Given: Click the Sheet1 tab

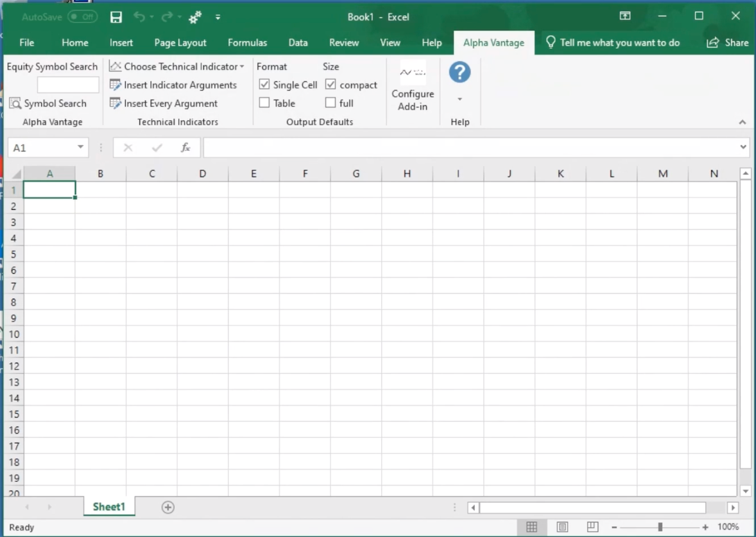Looking at the screenshot, I should tap(109, 507).
